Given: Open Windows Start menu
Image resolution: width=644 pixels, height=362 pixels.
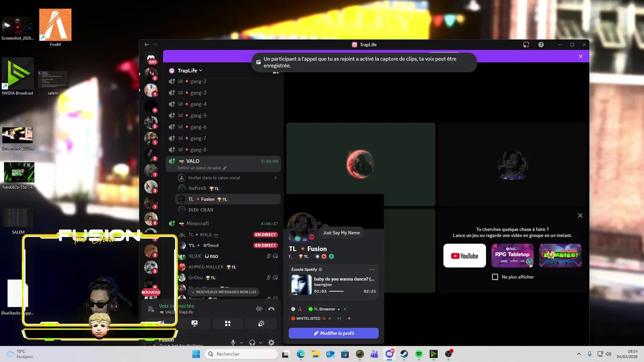Looking at the screenshot, I should click(196, 354).
